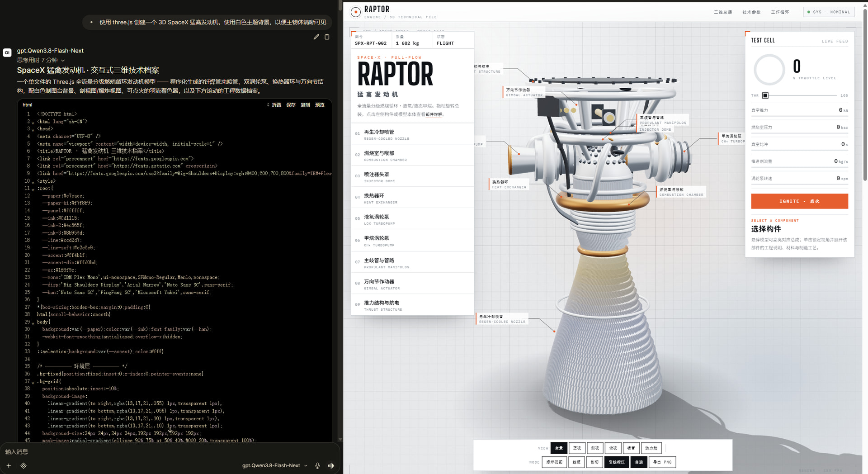Open the 技术参数 nav item
The height and width of the screenshot is (474, 868).
pos(751,12)
